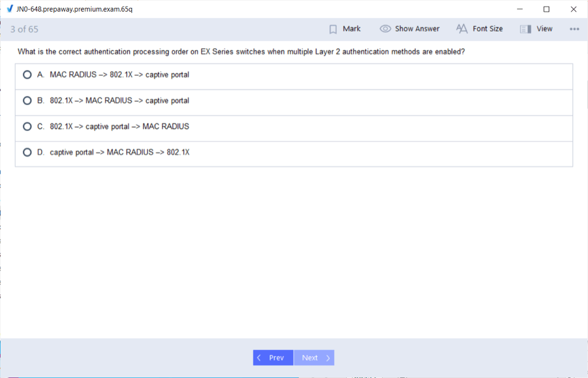The image size is (588, 378).
Task: Select radio option B 802.1X first
Action: pyautogui.click(x=27, y=101)
